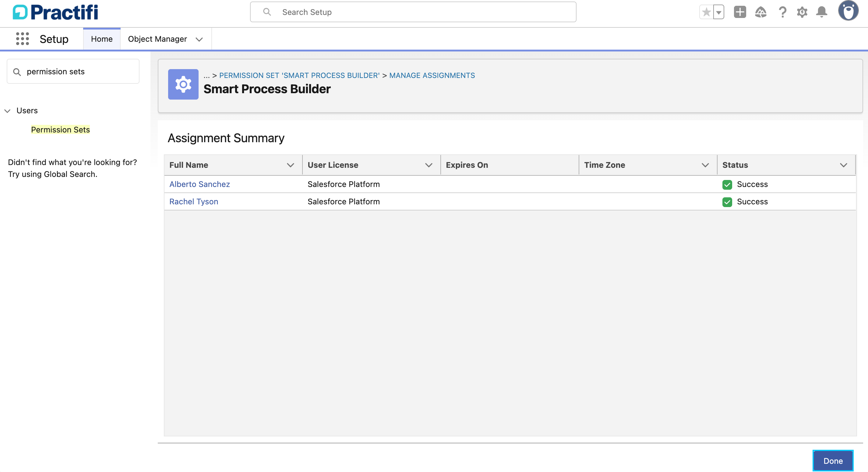Open the Rachel Tyson user link
This screenshot has height=472, width=868.
point(194,202)
